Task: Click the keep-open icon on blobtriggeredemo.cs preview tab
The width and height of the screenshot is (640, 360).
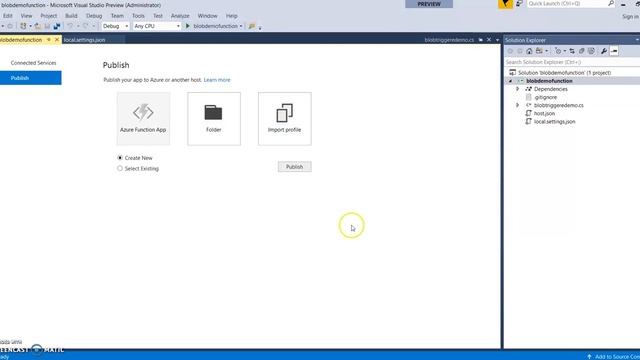Action: point(480,40)
